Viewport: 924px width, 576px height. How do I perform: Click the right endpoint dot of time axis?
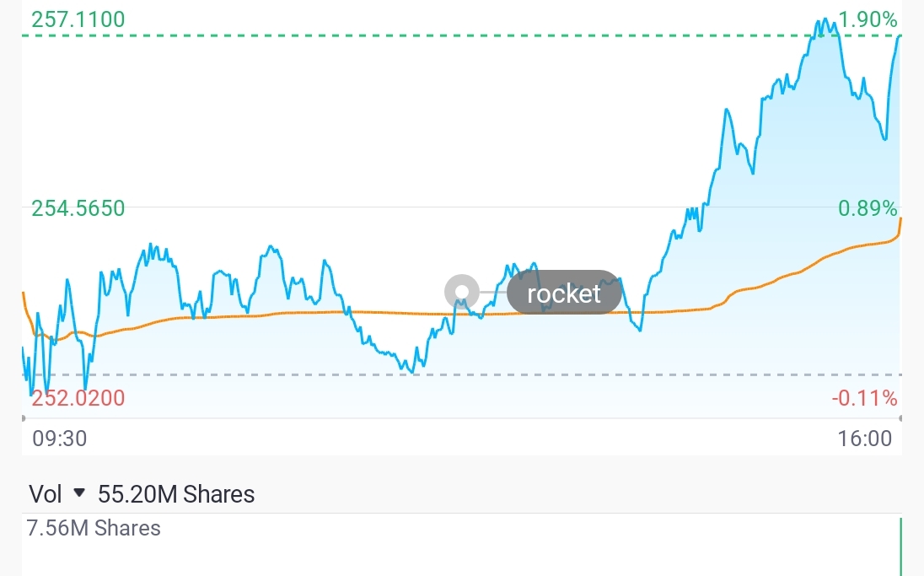tap(900, 418)
